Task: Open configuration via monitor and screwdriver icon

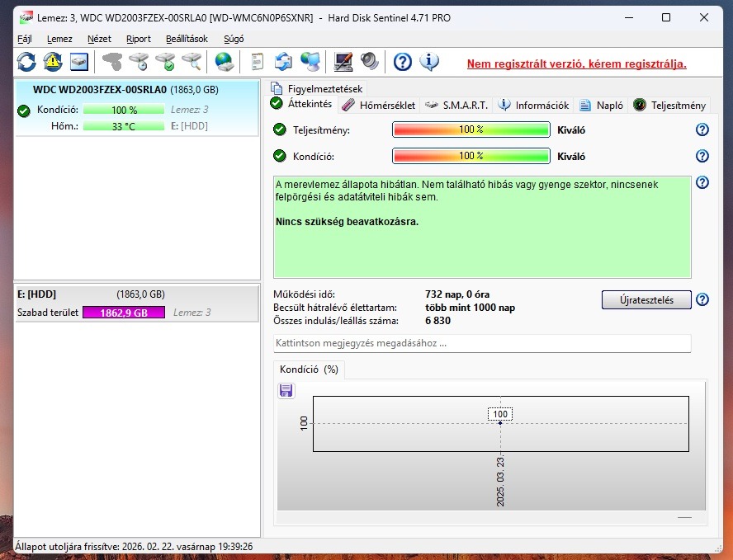Action: (x=343, y=62)
